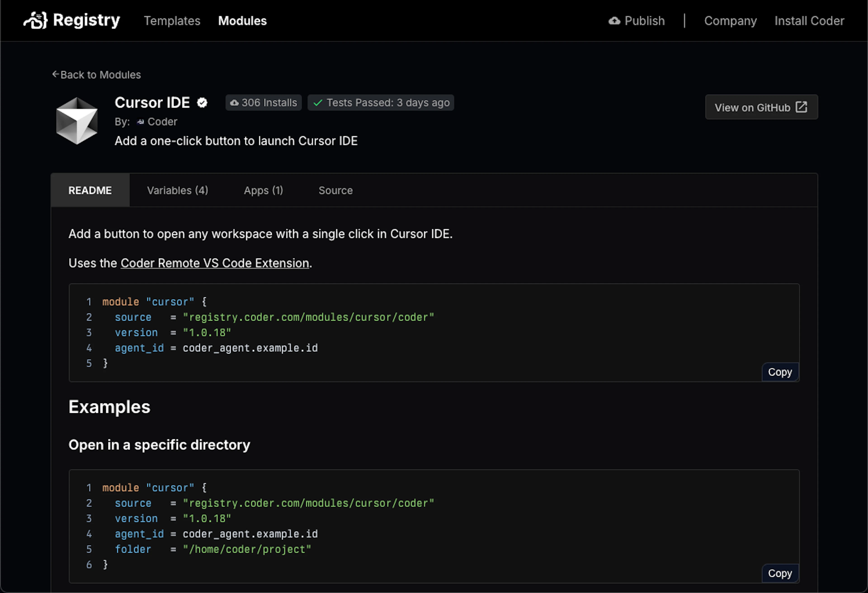Click coder_agent.example.id in first code block
The width and height of the screenshot is (868, 593).
pos(250,348)
